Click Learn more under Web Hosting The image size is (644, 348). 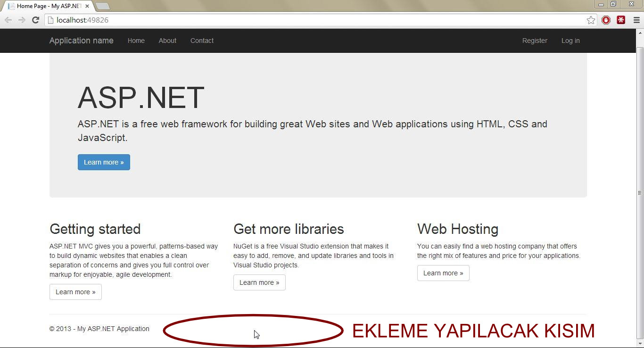coord(443,273)
